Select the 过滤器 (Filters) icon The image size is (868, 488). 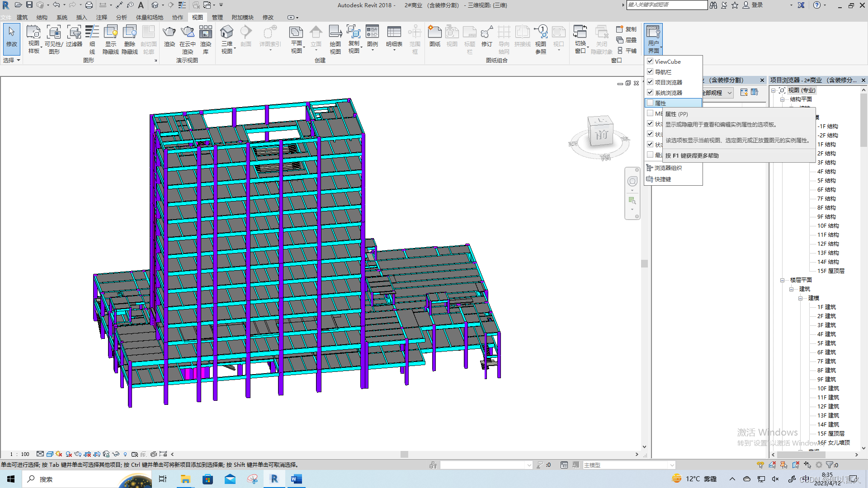pyautogui.click(x=74, y=33)
